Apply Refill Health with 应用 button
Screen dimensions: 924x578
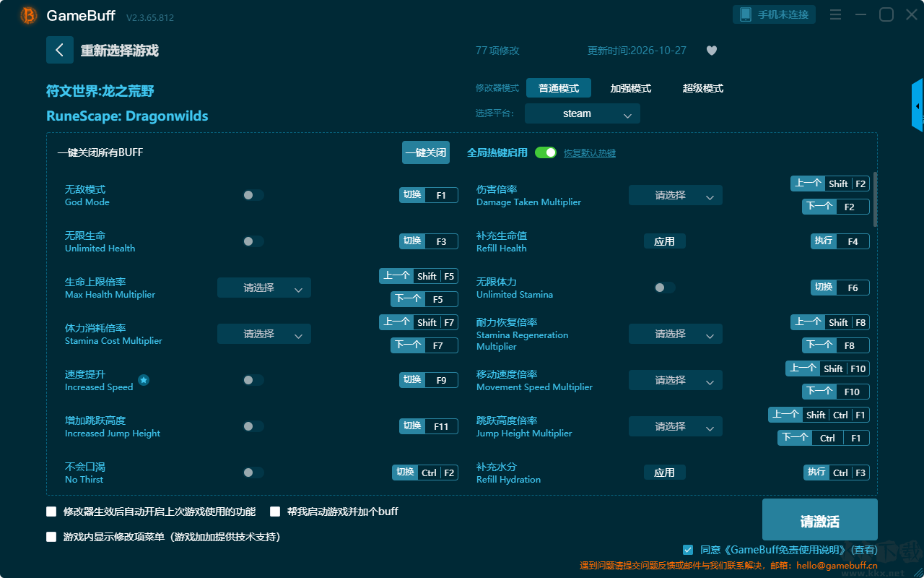(665, 241)
